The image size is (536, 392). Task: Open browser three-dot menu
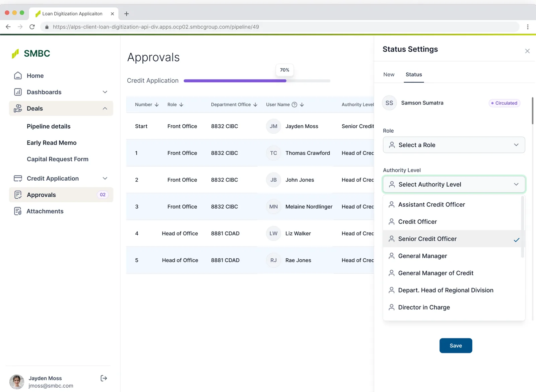[x=528, y=27]
